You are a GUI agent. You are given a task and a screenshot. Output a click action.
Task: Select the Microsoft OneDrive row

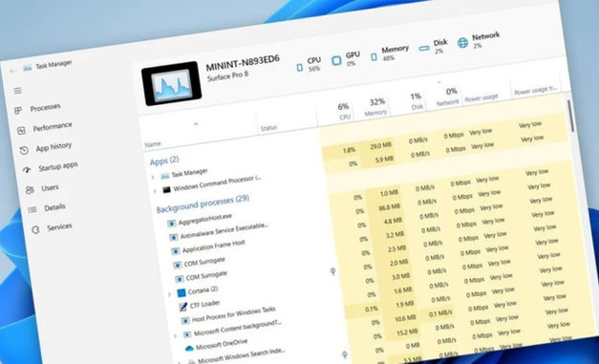222,345
